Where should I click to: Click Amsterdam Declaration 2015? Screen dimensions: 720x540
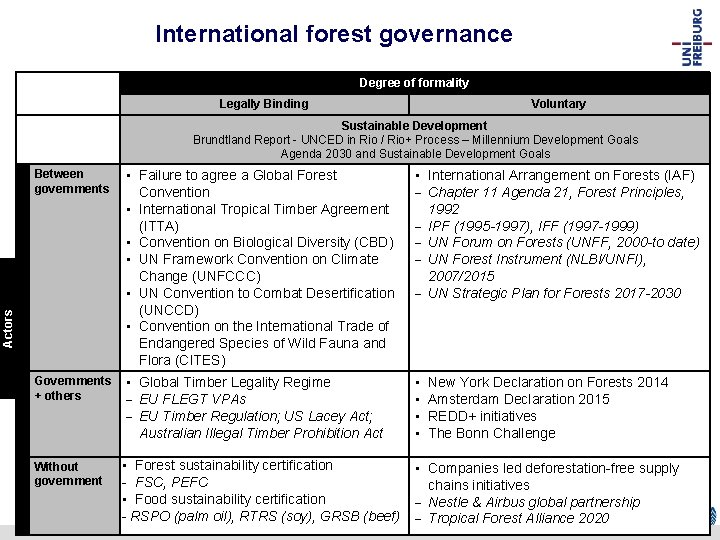(x=518, y=399)
